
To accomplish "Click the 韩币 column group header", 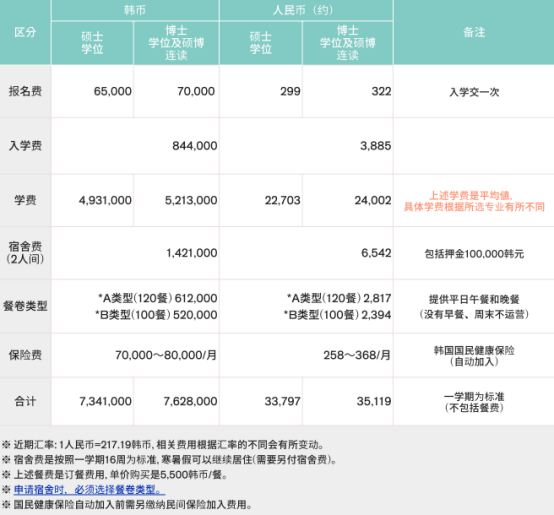I will (x=135, y=10).
